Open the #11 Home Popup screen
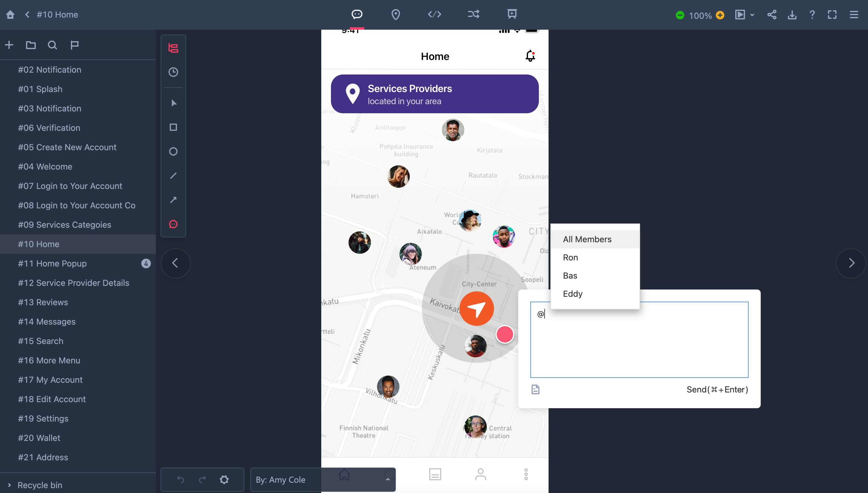The width and height of the screenshot is (868, 493). 52,263
